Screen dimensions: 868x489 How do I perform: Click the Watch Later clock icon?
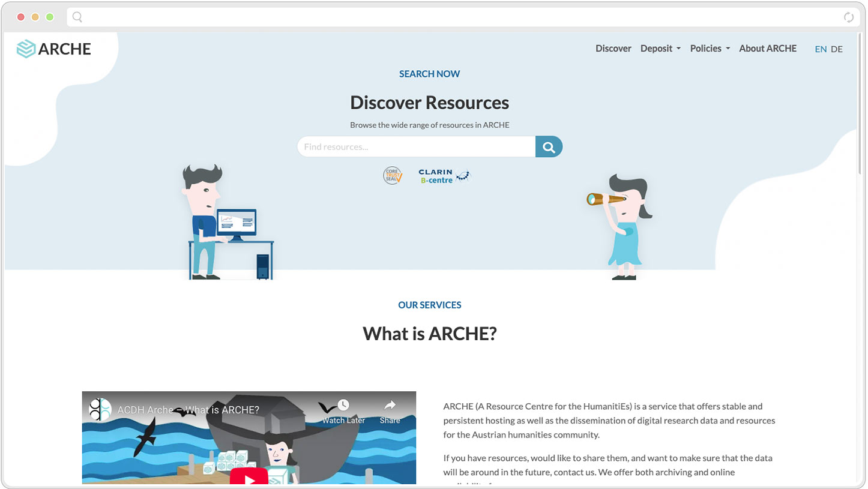tap(343, 405)
